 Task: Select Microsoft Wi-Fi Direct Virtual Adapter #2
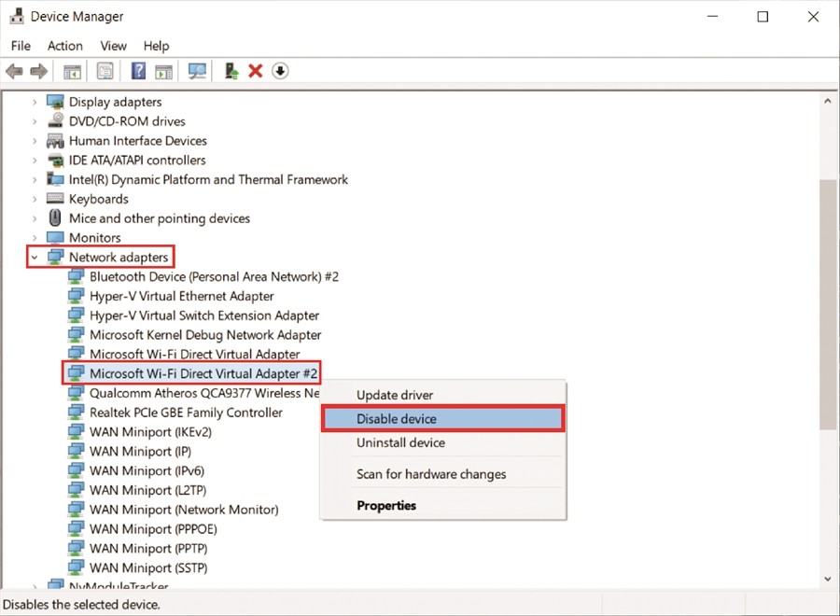click(203, 373)
